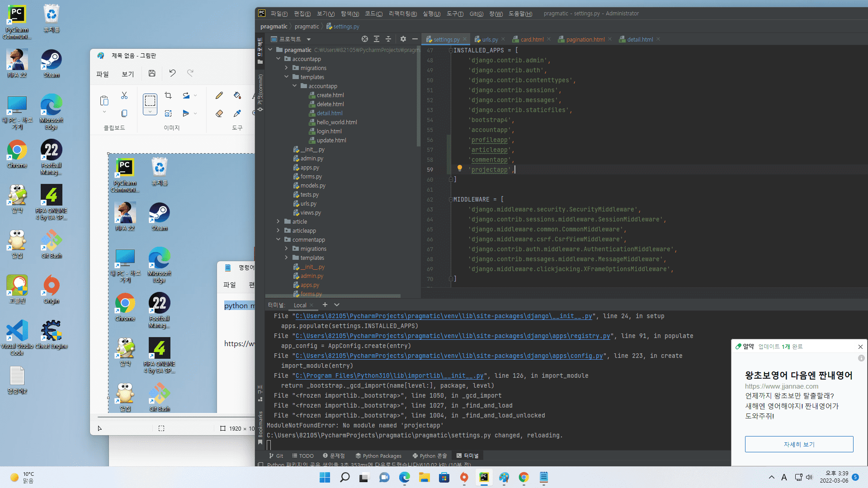Viewport: 868px width, 488px height.
Task: Click the 자세히 보기 button in notification
Action: [799, 444]
